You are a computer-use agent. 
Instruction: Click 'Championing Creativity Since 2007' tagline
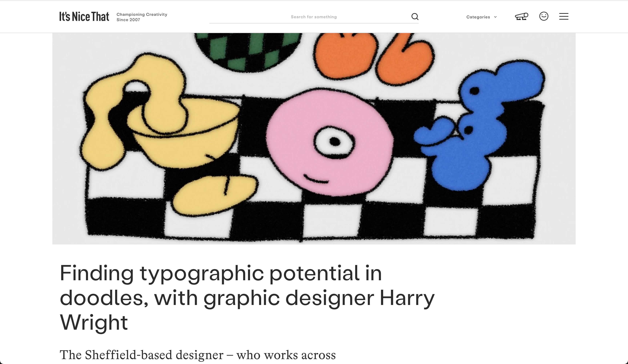[142, 17]
